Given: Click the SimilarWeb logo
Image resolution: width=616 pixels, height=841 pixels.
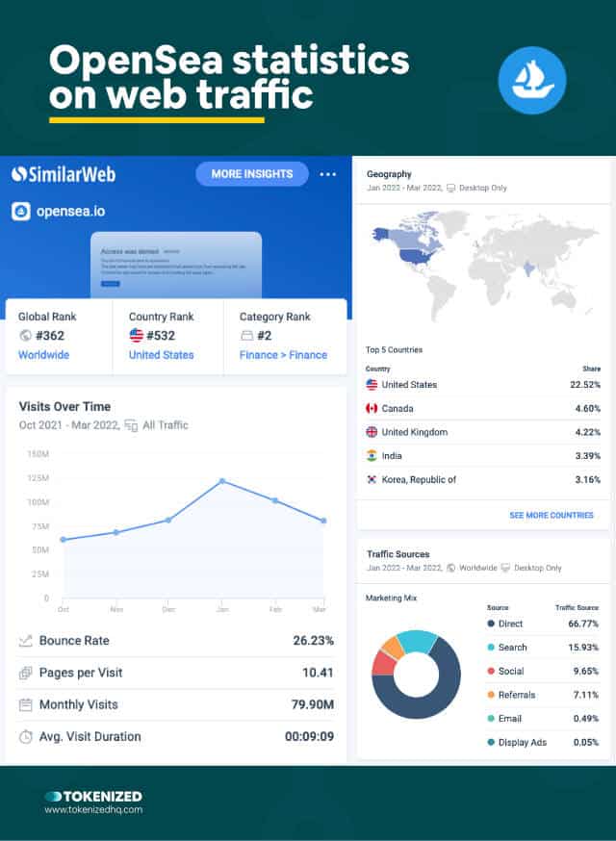Looking at the screenshot, I should [64, 174].
